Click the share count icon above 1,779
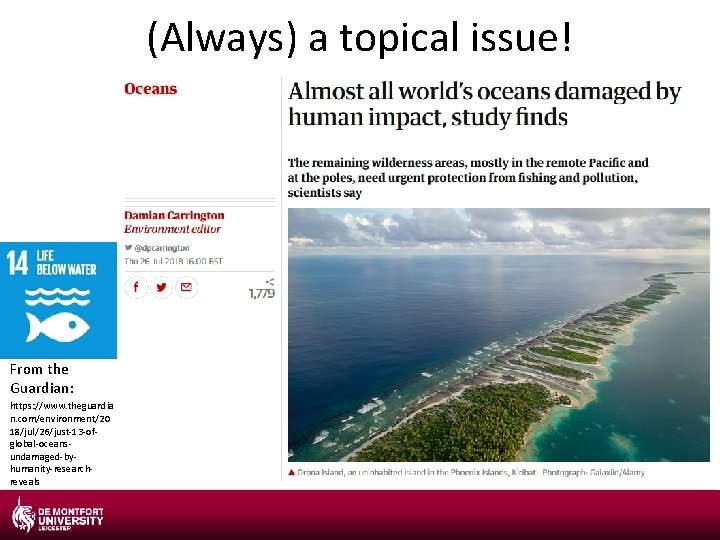The image size is (720, 540). pos(270,281)
